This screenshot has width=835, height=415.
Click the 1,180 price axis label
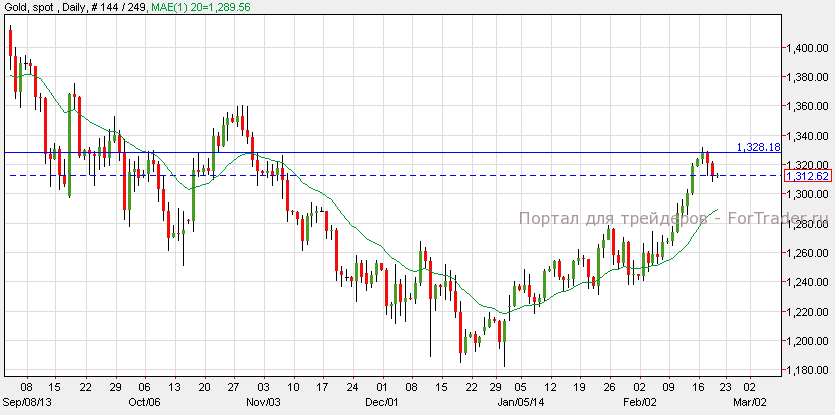(804, 371)
